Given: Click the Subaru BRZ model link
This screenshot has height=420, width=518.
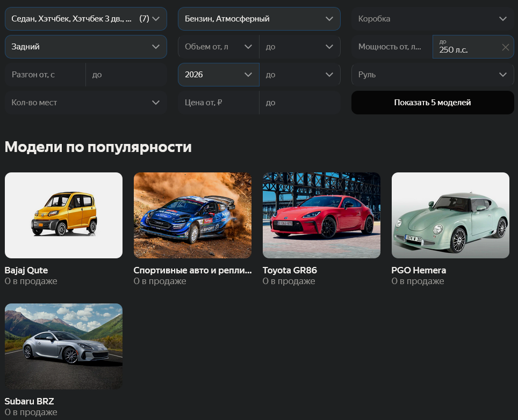Looking at the screenshot, I should (29, 402).
